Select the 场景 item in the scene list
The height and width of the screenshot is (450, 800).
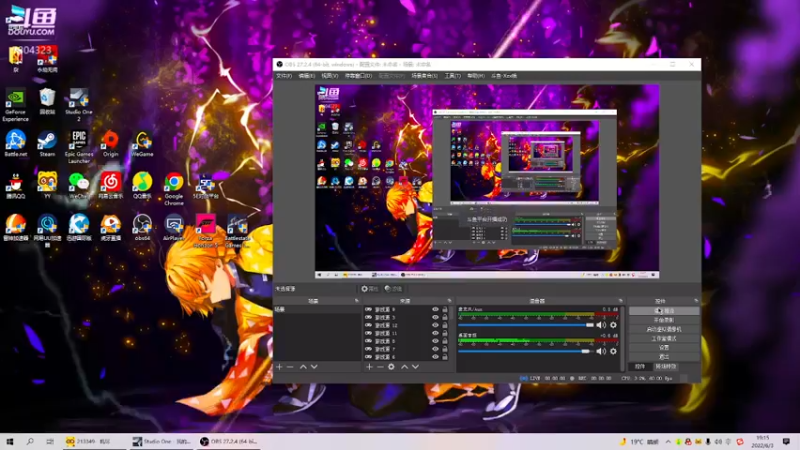click(x=317, y=310)
